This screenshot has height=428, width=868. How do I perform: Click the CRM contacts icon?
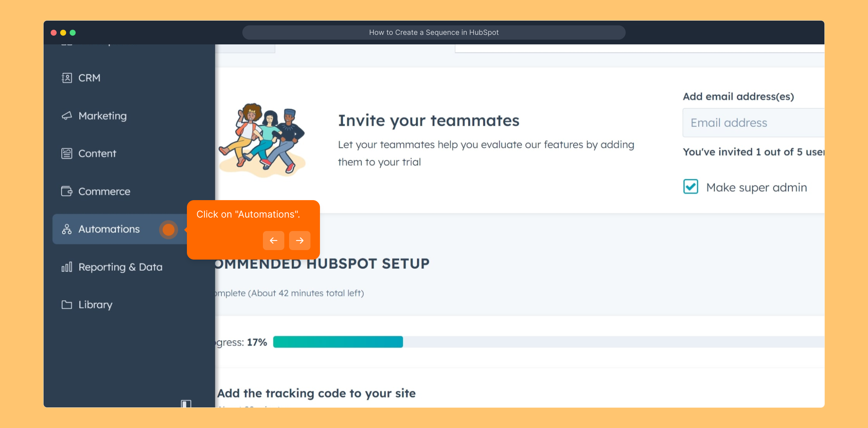[x=67, y=78]
